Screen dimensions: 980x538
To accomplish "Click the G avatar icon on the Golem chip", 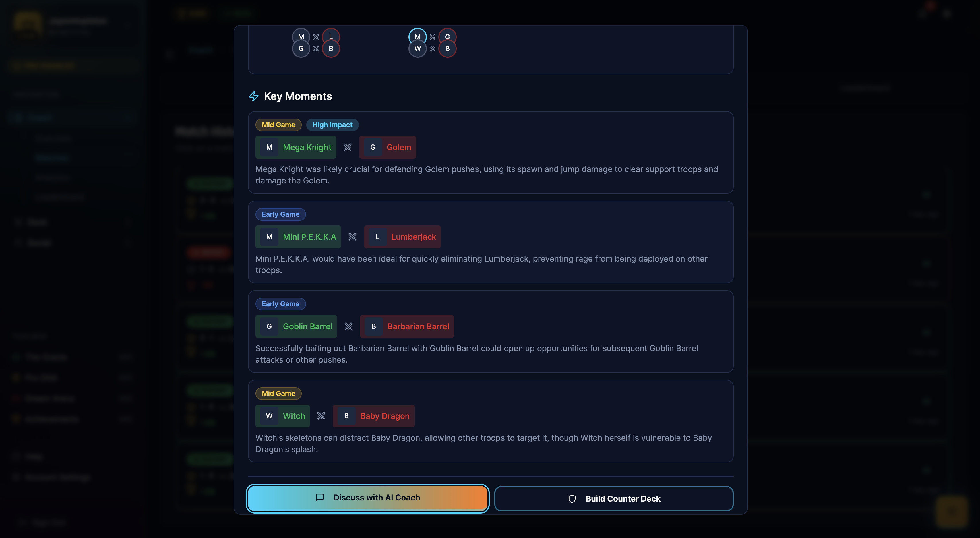I will tap(372, 147).
